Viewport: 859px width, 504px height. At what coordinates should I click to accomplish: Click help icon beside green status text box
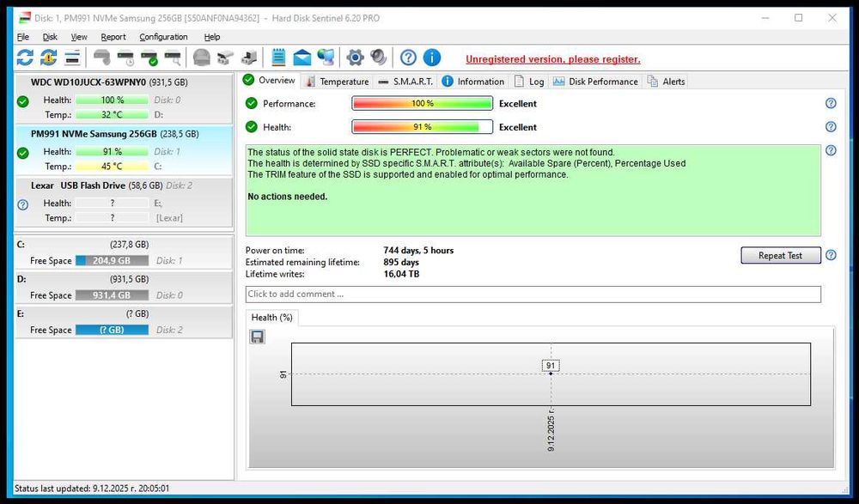tap(831, 150)
